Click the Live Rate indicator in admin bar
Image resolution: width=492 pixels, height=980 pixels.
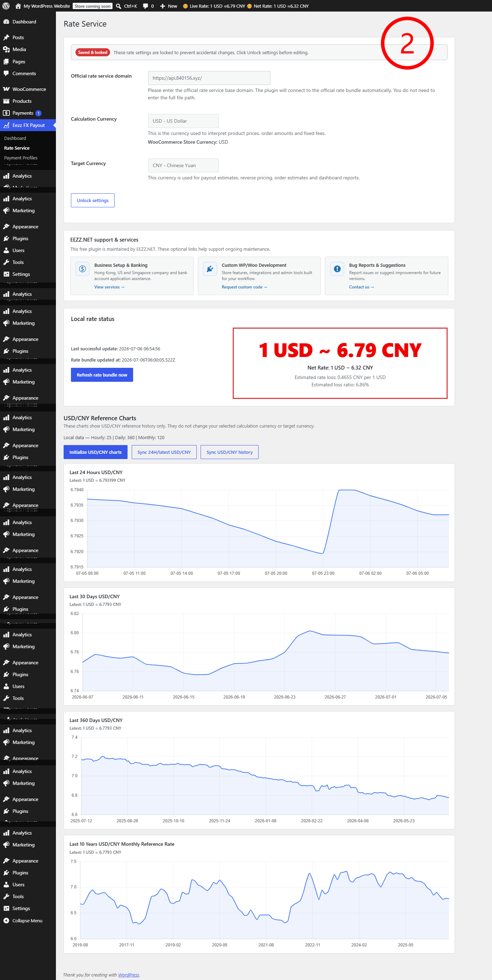[214, 6]
